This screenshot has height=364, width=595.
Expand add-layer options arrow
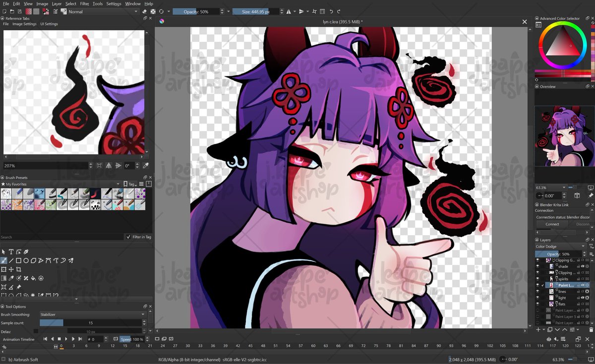point(544,330)
